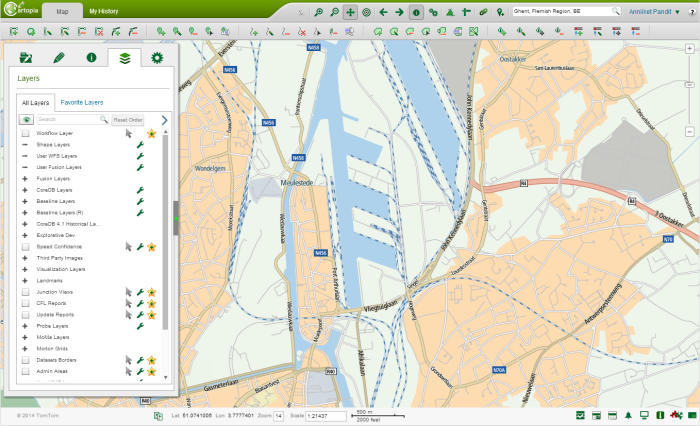This screenshot has height=426, width=700.
Task: Click the zoom in magnifier icon
Action: coord(316,13)
